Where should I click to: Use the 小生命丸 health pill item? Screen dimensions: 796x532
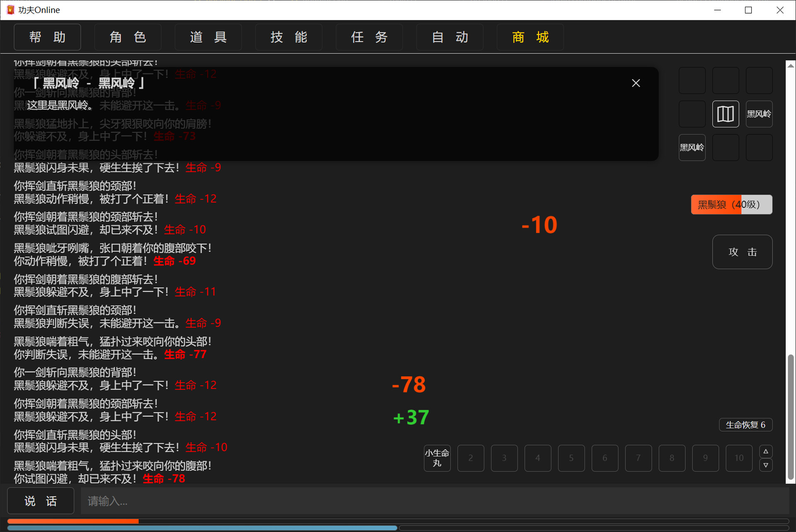(x=437, y=458)
